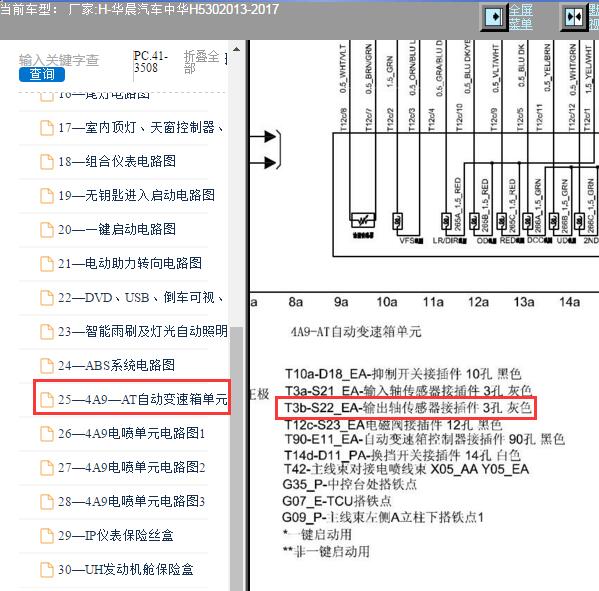Click the document icon beside 22—DVD
This screenshot has height=591, width=599.
point(47,298)
